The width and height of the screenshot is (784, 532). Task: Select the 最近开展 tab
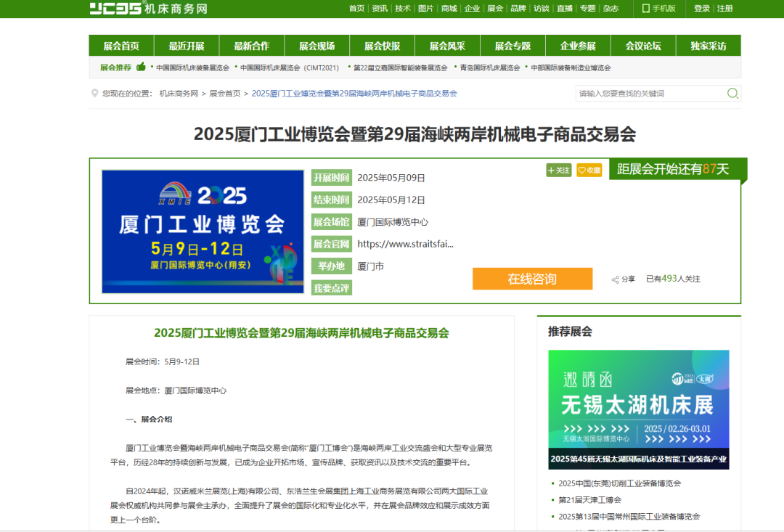pyautogui.click(x=187, y=46)
